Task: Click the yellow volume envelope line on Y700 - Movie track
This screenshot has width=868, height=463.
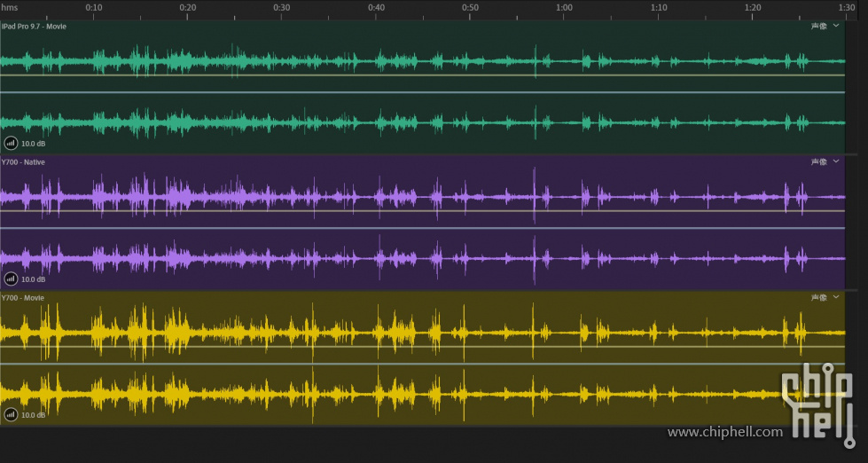Action: click(x=422, y=347)
